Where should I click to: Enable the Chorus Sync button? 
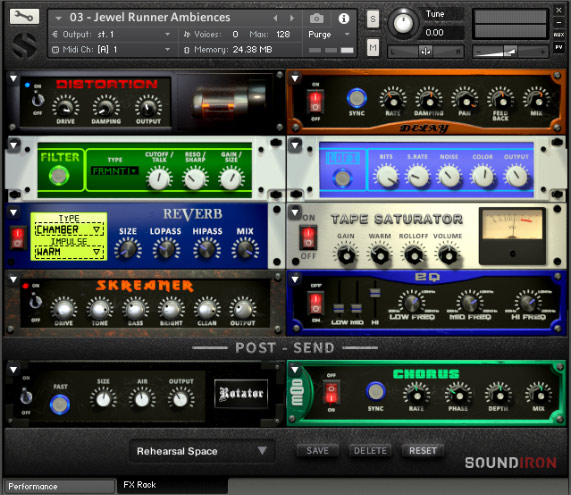point(375,392)
